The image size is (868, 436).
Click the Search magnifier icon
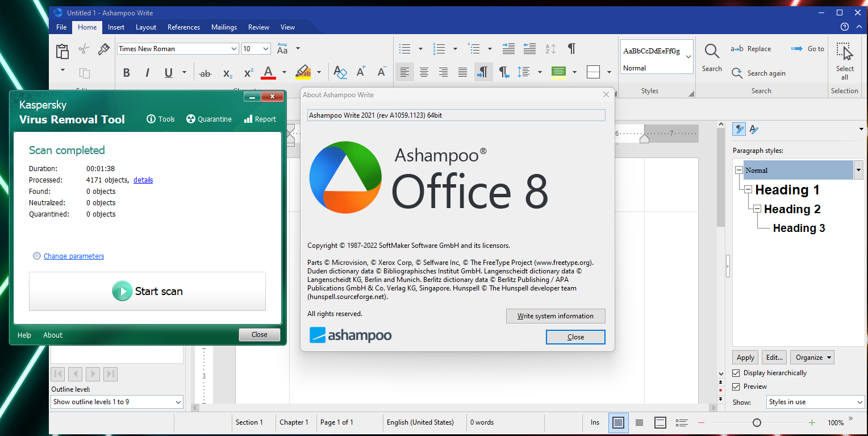(712, 51)
